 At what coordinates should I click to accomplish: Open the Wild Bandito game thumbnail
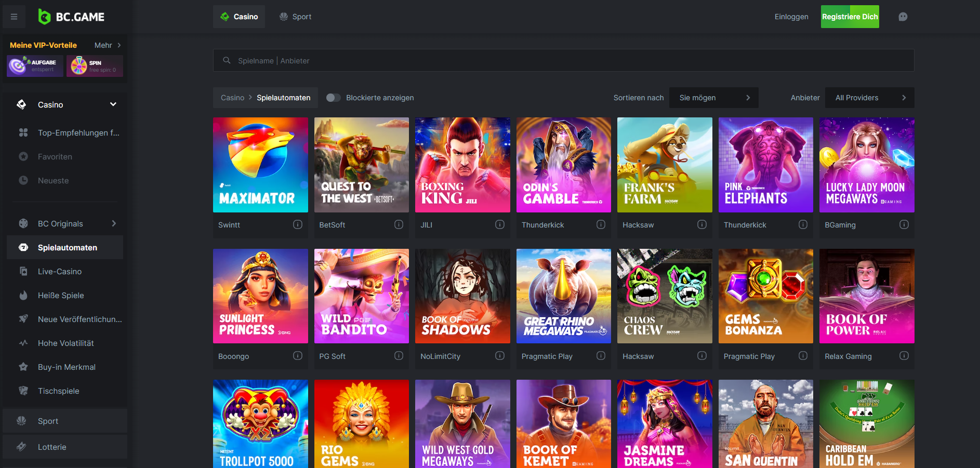[362, 296]
